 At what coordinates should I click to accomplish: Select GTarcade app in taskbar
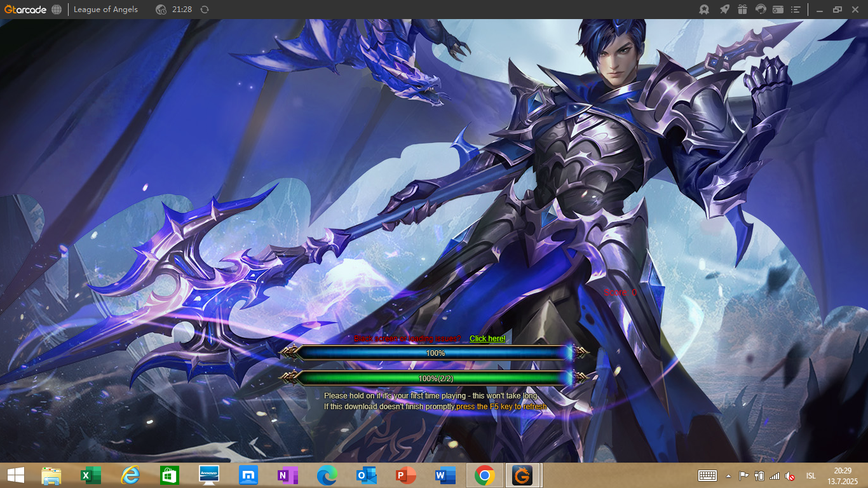pos(523,475)
